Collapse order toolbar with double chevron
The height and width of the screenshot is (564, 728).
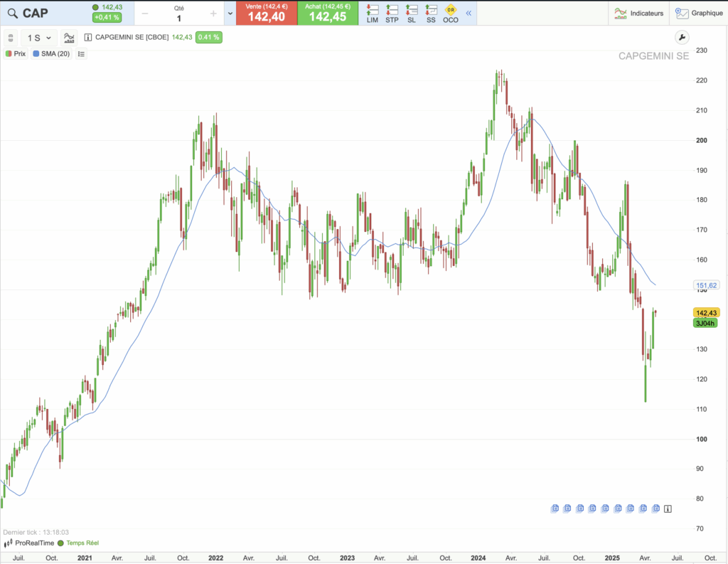click(x=469, y=13)
